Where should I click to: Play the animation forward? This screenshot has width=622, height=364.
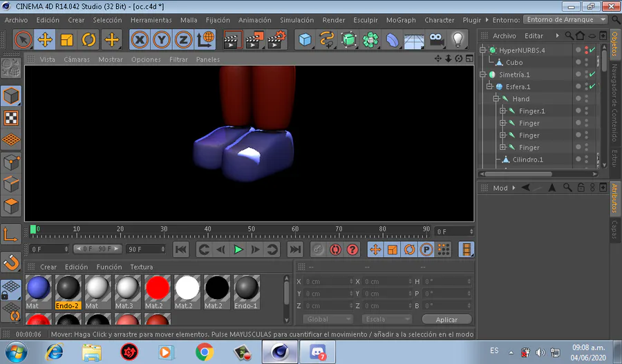point(238,249)
